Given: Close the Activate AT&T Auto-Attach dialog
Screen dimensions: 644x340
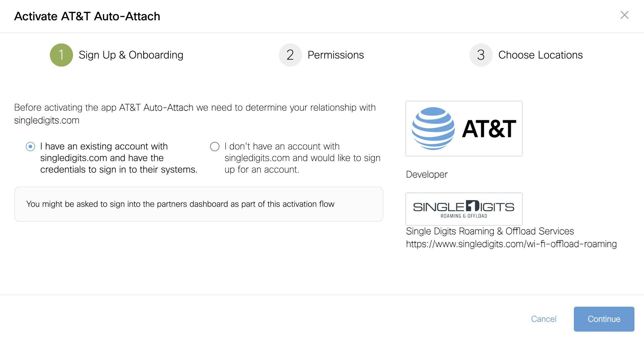Looking at the screenshot, I should [x=624, y=15].
